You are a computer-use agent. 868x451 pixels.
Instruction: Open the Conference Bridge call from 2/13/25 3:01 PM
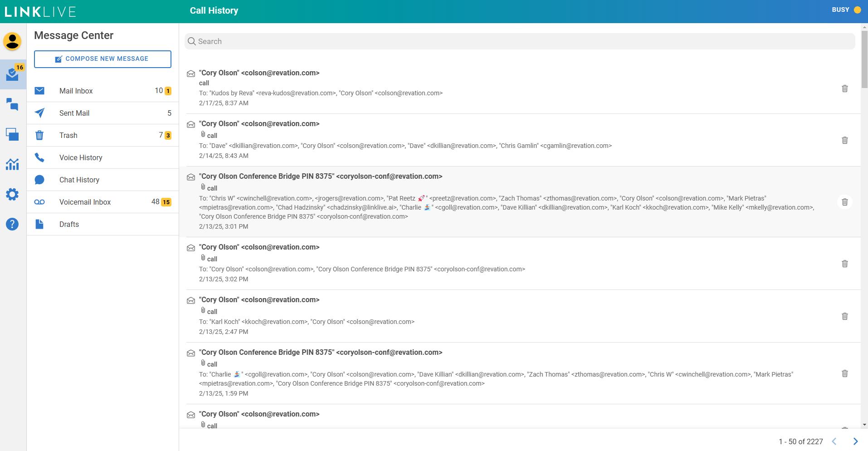[x=320, y=176]
